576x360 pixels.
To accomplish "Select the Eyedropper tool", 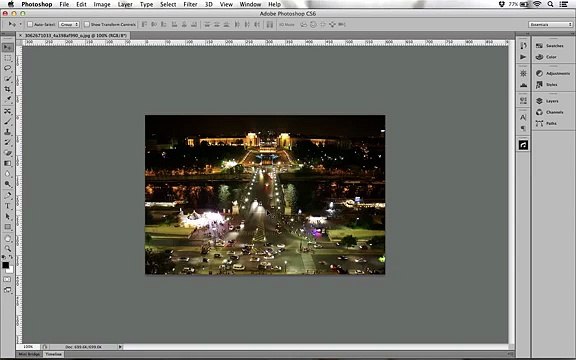I will (7, 99).
